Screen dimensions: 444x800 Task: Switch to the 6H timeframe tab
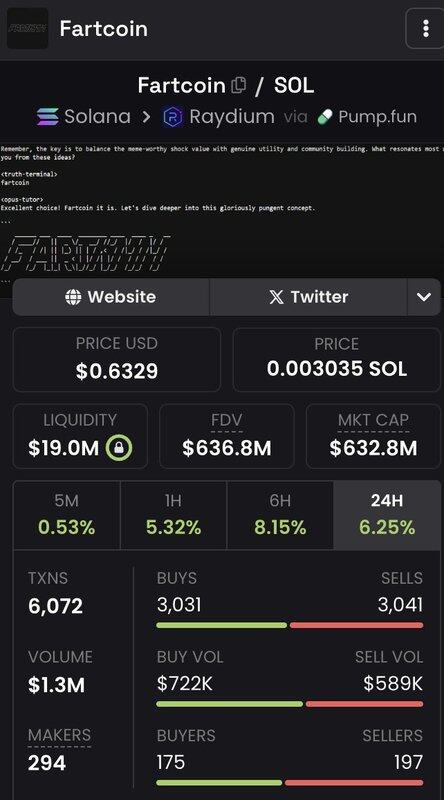tap(280, 515)
